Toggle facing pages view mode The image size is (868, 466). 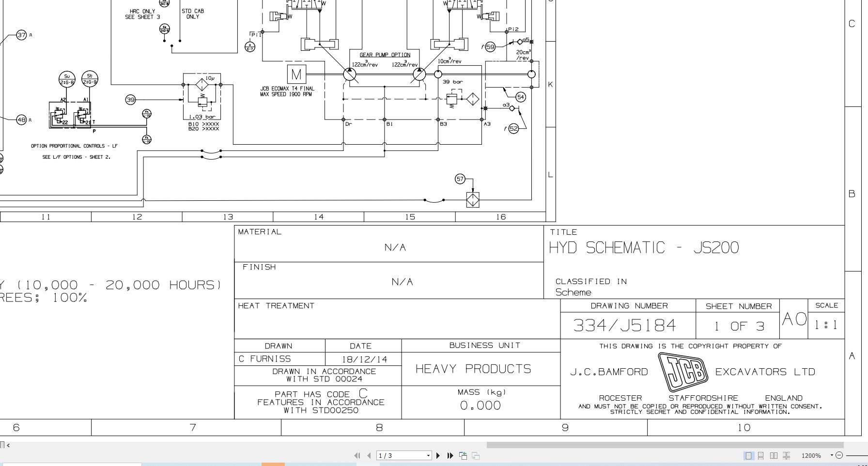tap(774, 455)
